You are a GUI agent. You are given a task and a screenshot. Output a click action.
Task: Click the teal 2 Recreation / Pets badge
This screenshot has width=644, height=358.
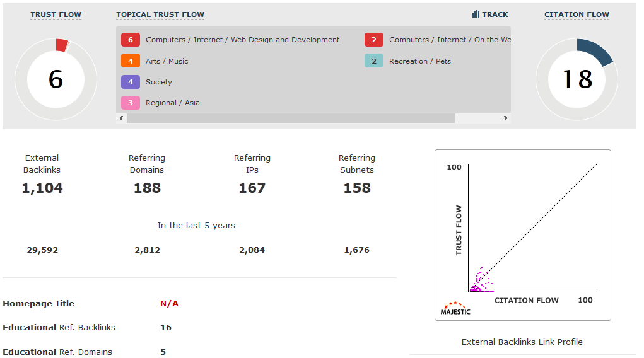[374, 61]
